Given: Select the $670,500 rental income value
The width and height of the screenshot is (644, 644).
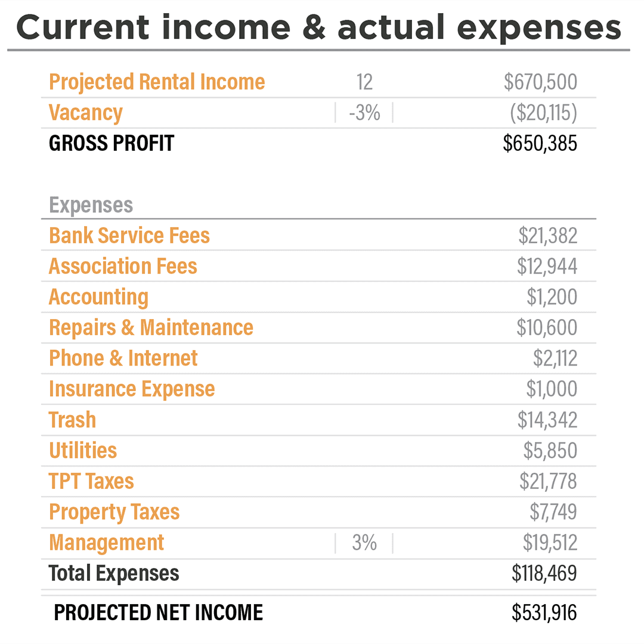Looking at the screenshot, I should coord(540,82).
